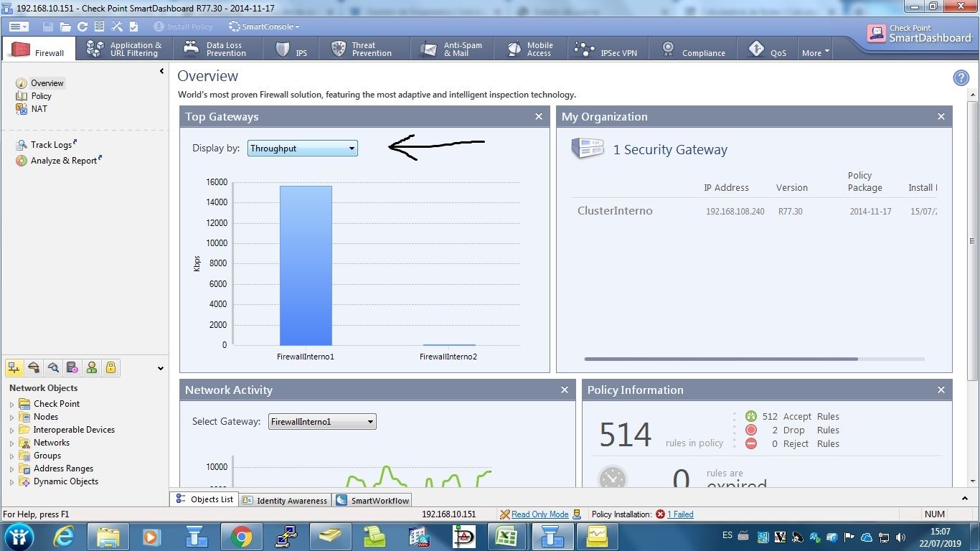
Task: Click the Reject rules icon
Action: (x=751, y=443)
